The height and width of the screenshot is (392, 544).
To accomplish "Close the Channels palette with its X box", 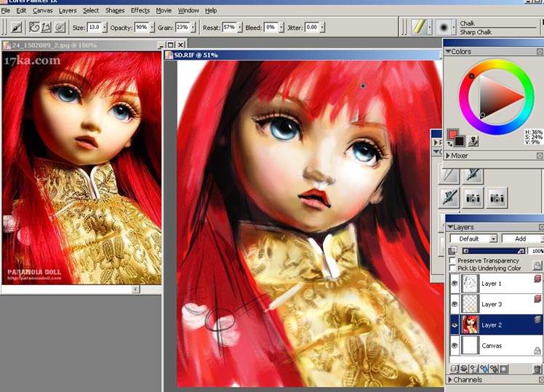I will (542, 380).
